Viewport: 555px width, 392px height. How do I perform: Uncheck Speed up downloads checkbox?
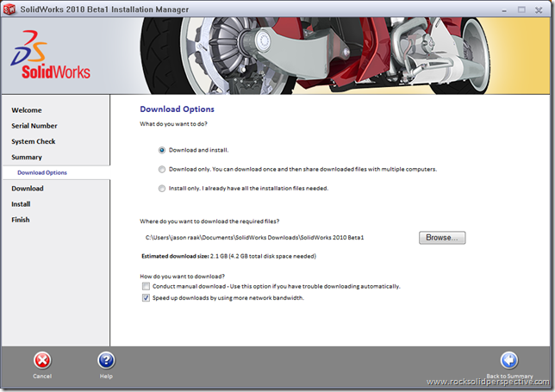(146, 298)
